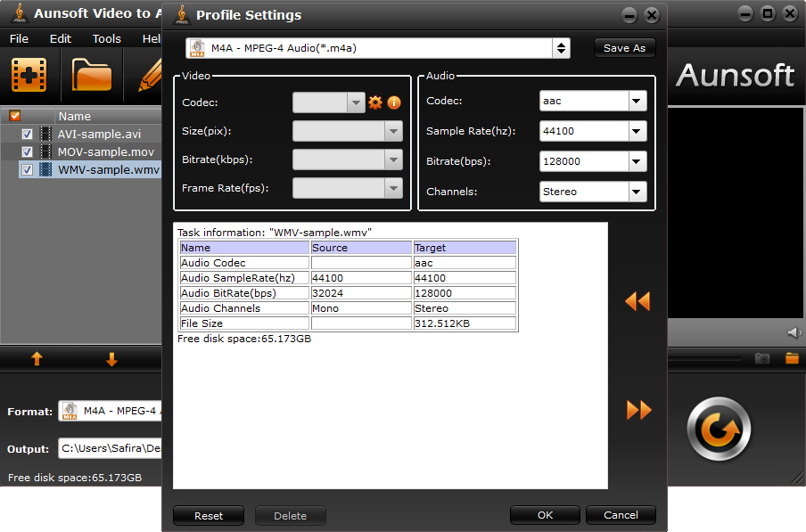Open the add-from-folder orange folder icon
The height and width of the screenshot is (532, 806).
click(x=92, y=75)
